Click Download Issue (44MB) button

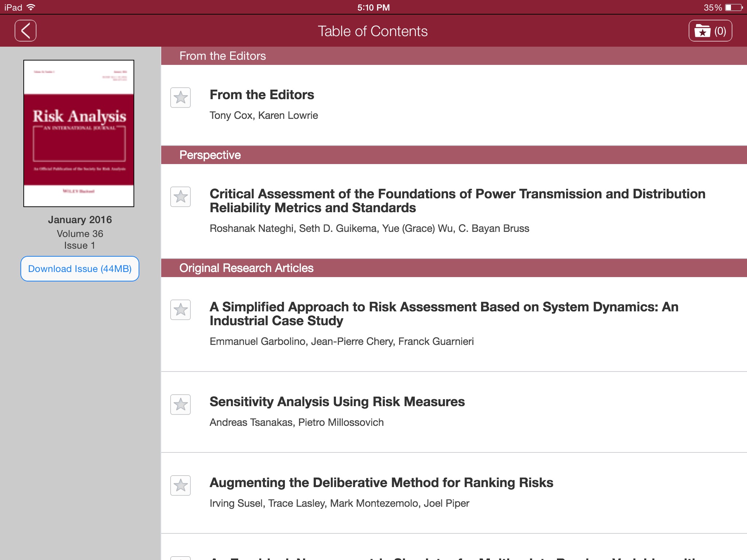[80, 269]
